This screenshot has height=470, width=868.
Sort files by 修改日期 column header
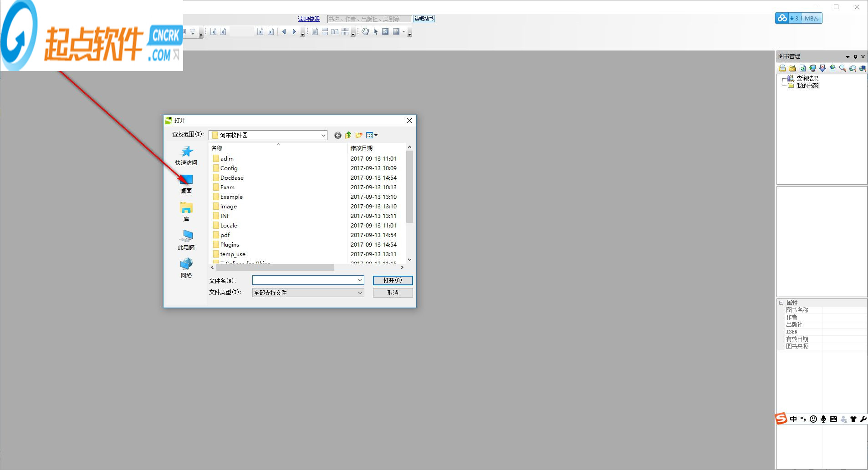pos(376,148)
